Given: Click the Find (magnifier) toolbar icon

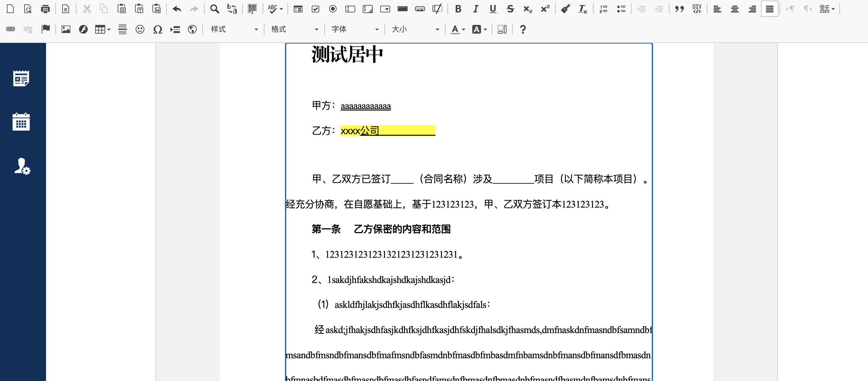Looking at the screenshot, I should 214,9.
